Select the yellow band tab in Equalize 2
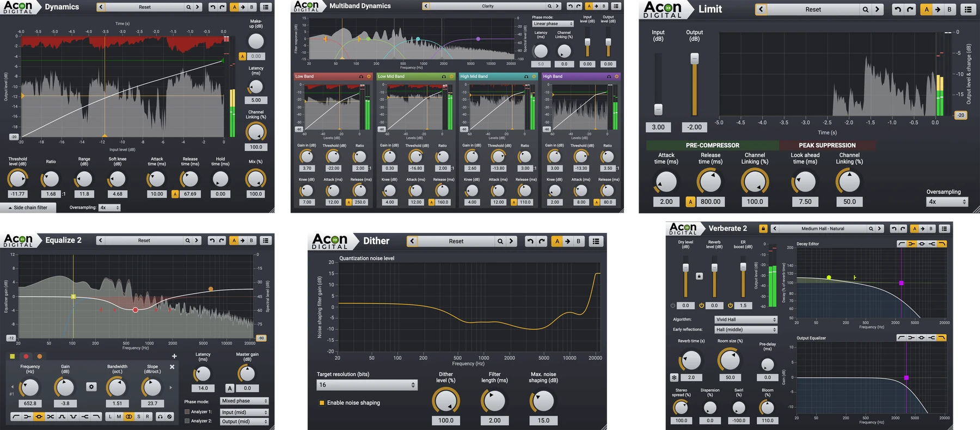 13,356
